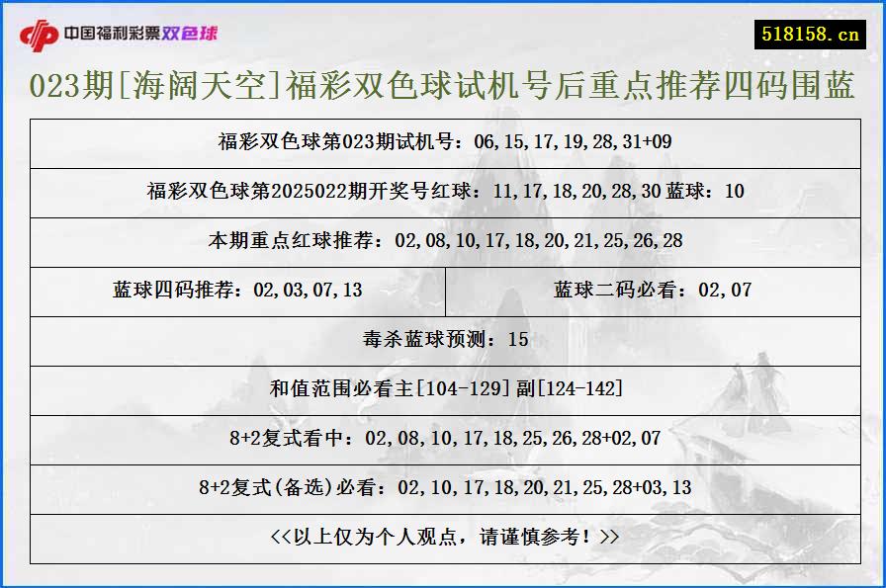The height and width of the screenshot is (588, 886).
Task: Select the 蓝球二码必看 cell
Action: coord(652,291)
